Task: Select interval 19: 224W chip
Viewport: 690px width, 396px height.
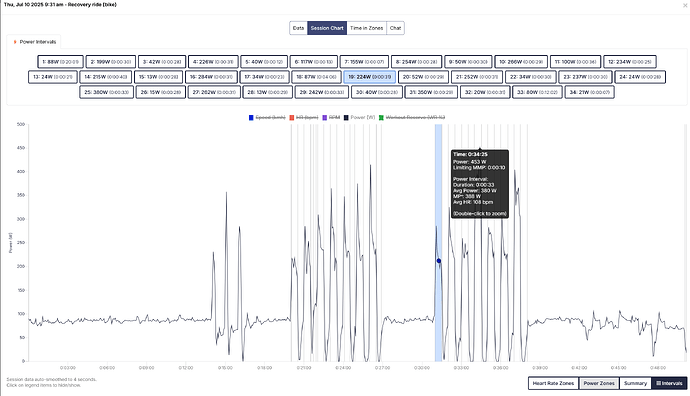Action: click(x=370, y=77)
